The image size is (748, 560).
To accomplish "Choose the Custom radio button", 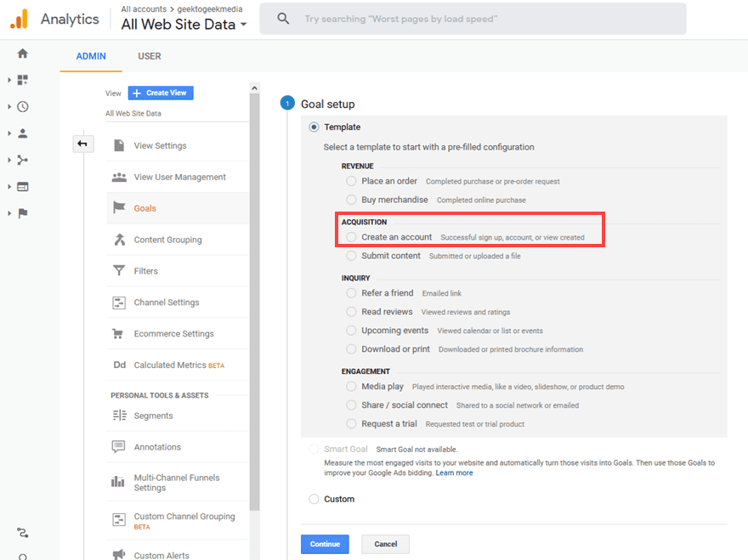I will [x=314, y=499].
